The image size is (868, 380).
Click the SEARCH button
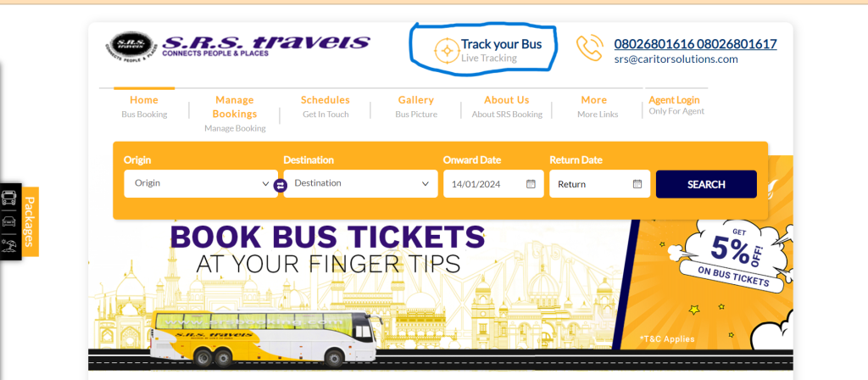[706, 184]
